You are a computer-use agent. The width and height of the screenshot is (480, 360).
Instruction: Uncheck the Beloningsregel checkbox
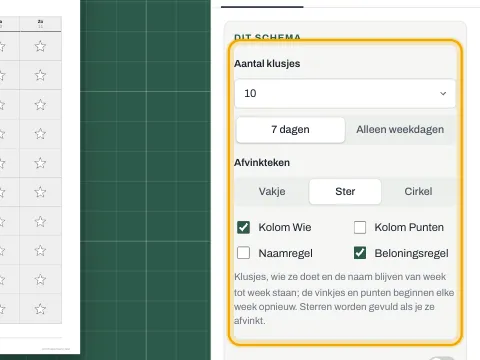tap(360, 253)
